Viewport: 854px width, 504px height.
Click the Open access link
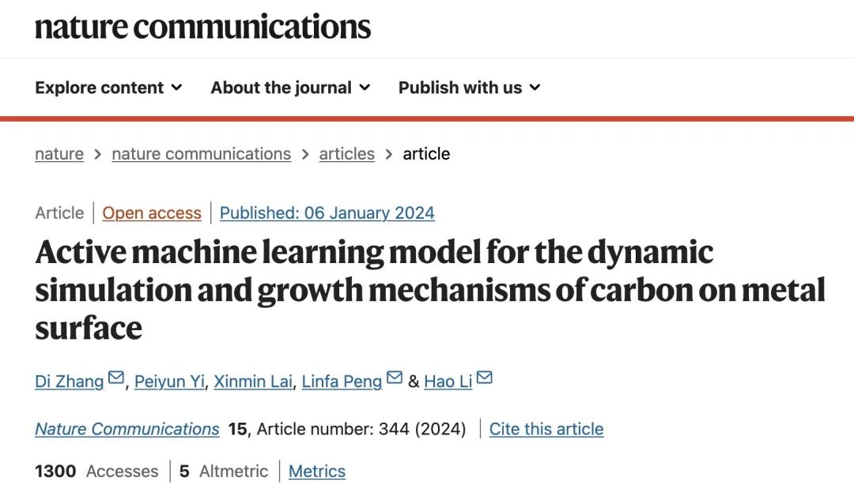coord(152,213)
